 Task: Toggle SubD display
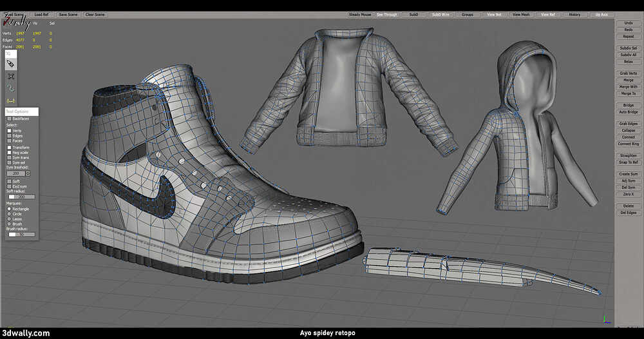[x=413, y=14]
